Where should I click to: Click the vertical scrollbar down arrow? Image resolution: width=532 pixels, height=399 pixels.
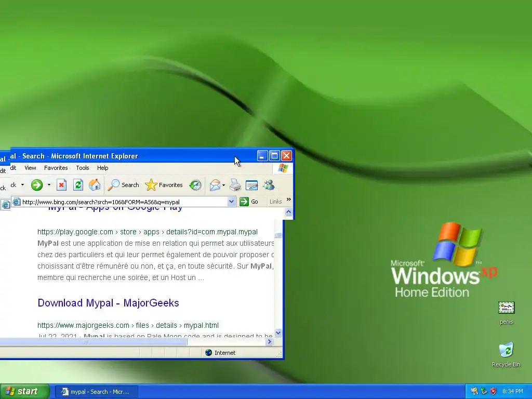[x=278, y=333]
